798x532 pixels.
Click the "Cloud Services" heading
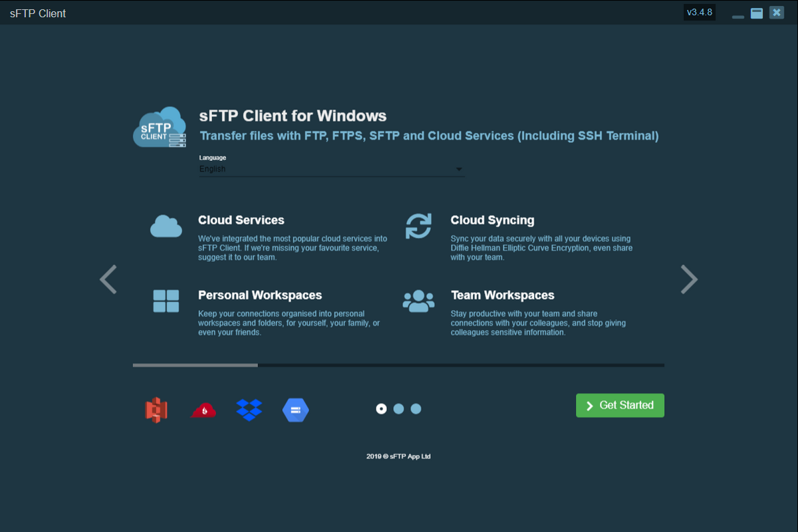point(241,220)
